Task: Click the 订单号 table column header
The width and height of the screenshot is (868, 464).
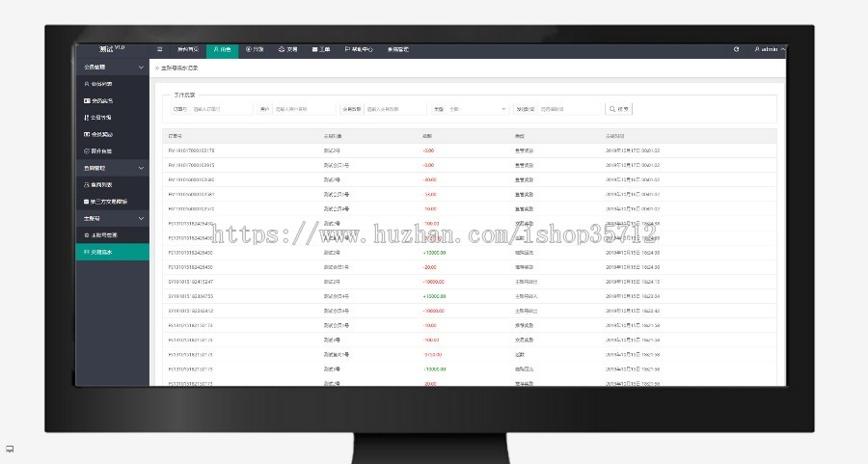Action: coord(175,136)
